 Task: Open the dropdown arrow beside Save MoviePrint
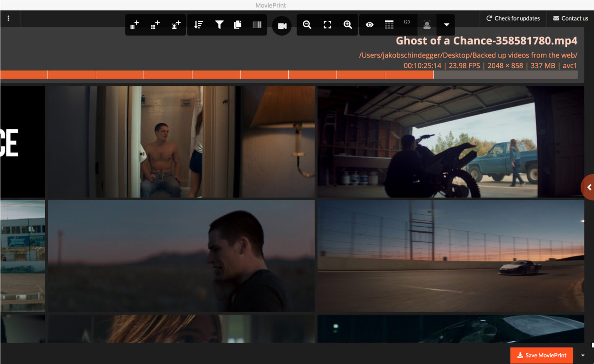(583, 356)
